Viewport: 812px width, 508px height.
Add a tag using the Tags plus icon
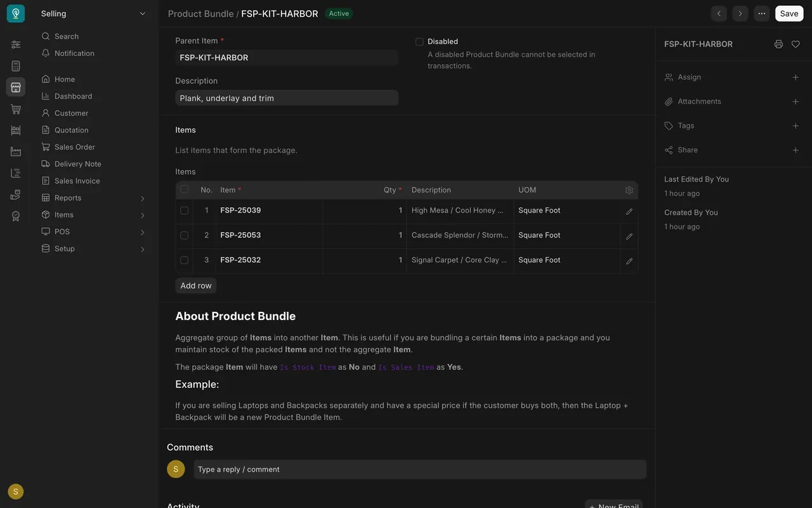pyautogui.click(x=796, y=126)
